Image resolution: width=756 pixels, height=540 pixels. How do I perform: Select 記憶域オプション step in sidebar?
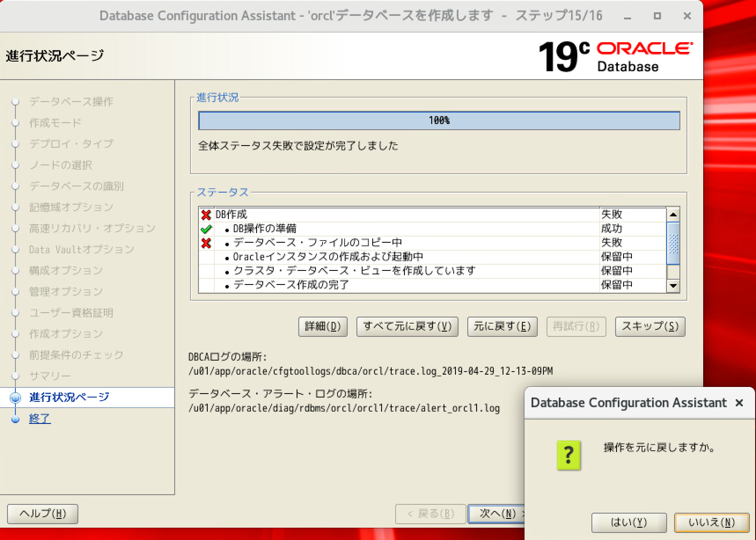pyautogui.click(x=71, y=207)
